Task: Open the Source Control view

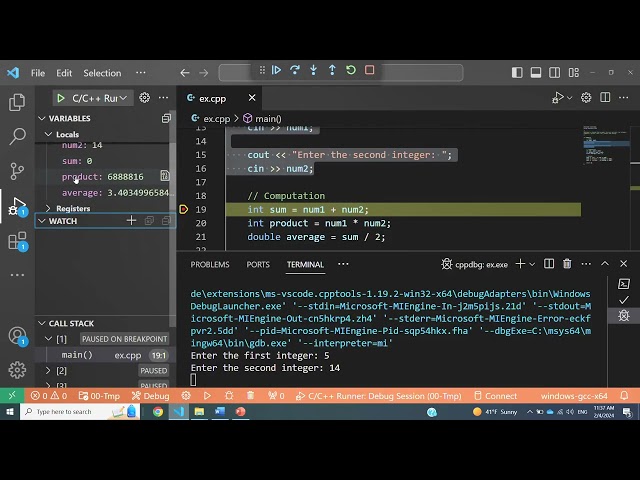Action: pyautogui.click(x=17, y=171)
